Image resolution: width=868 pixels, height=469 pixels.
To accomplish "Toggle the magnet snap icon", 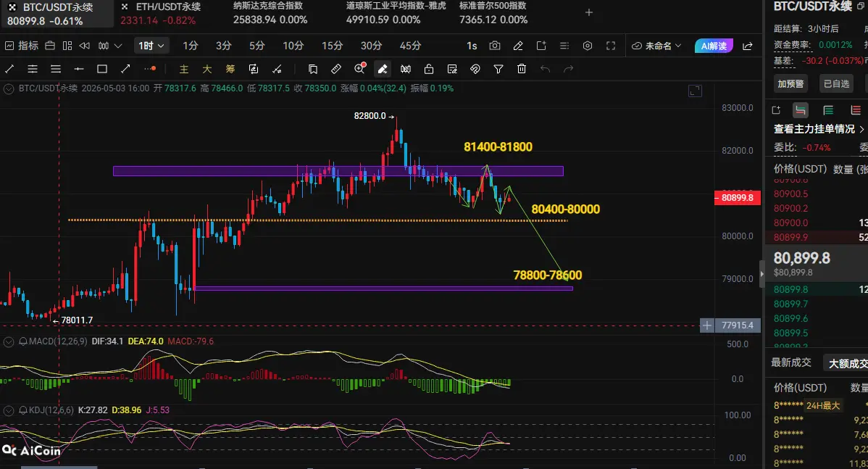I will (475, 69).
